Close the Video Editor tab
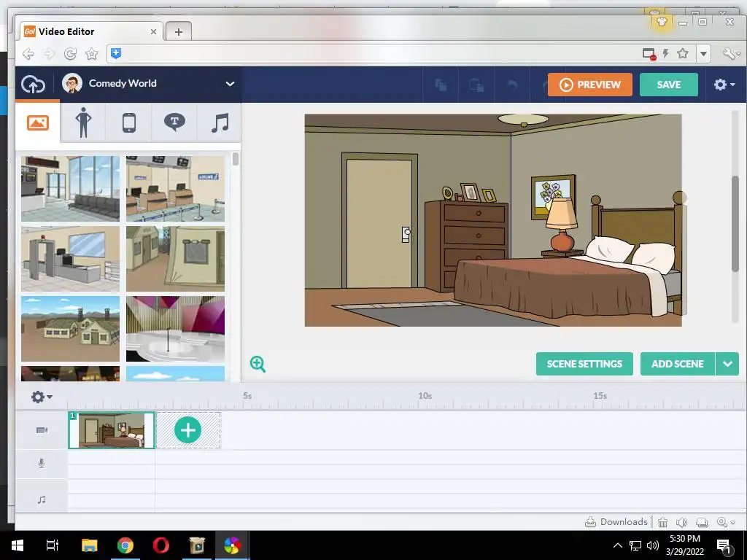The height and width of the screenshot is (560, 747). [x=153, y=31]
